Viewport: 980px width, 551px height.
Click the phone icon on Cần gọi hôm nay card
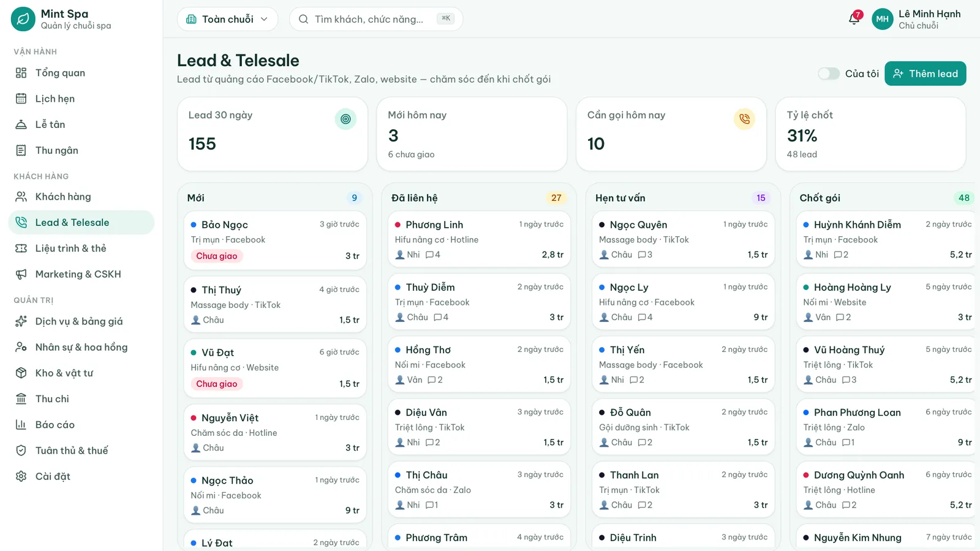[x=744, y=119]
